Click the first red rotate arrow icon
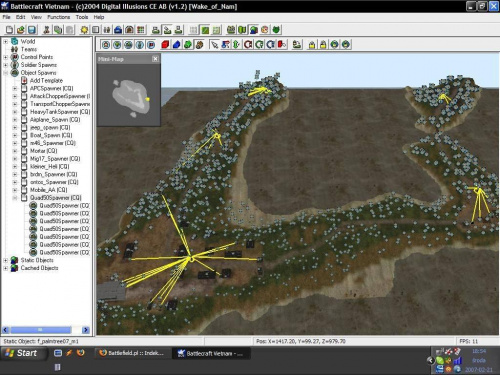The image size is (500, 375). [x=248, y=44]
